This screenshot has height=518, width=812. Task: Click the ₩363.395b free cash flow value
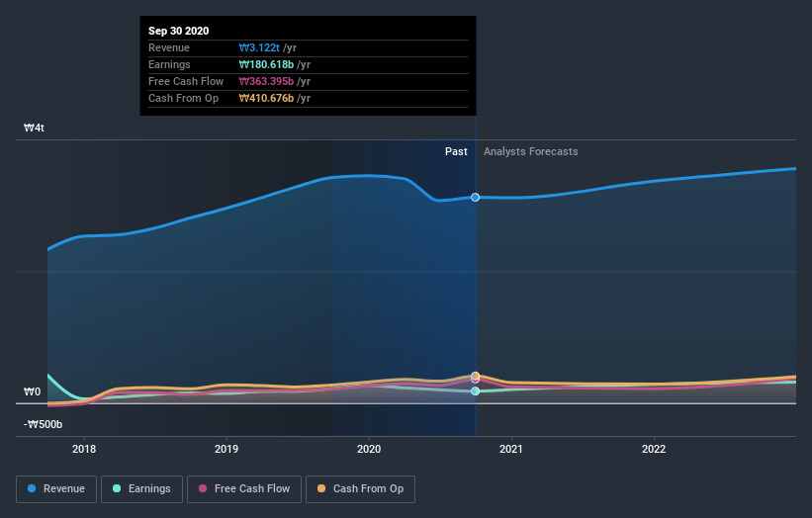[x=266, y=81]
